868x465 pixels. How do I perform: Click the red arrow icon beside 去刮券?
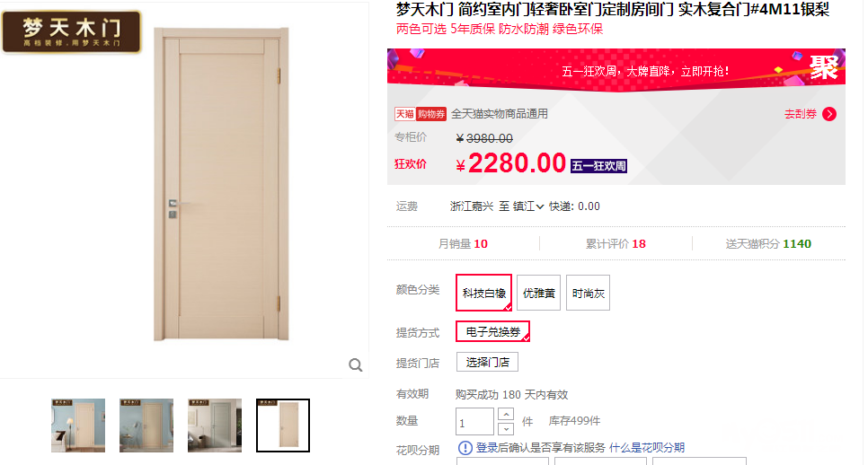tap(829, 114)
